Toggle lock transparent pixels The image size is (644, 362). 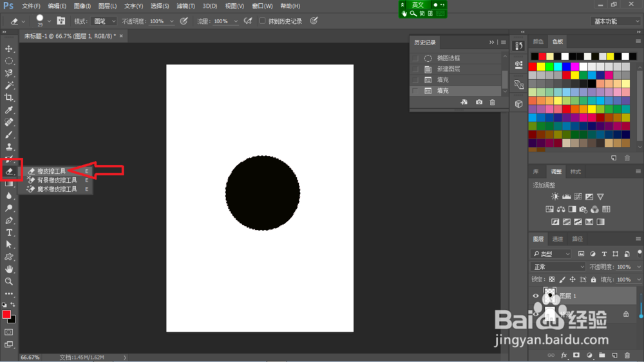coord(552,280)
